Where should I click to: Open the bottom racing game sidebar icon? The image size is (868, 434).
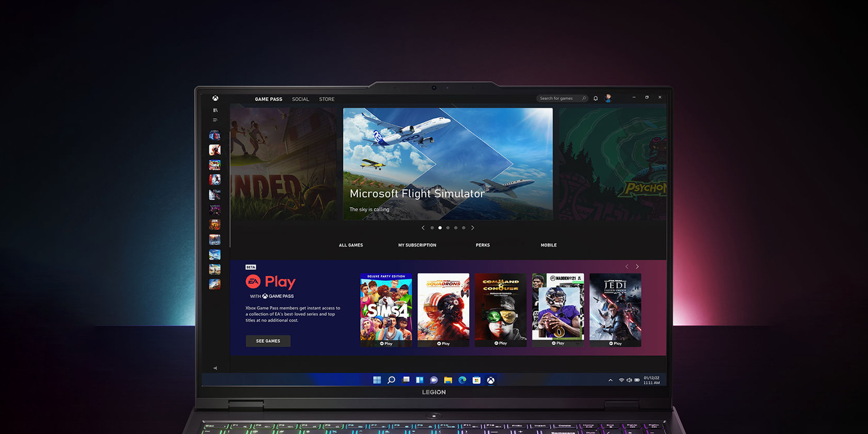[x=215, y=284]
